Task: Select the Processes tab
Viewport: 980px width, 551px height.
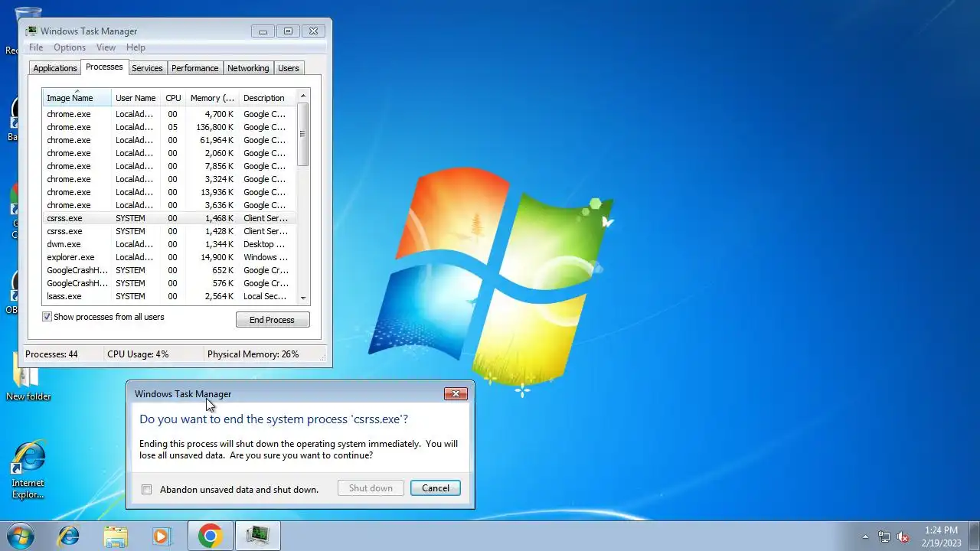Action: pos(104,67)
